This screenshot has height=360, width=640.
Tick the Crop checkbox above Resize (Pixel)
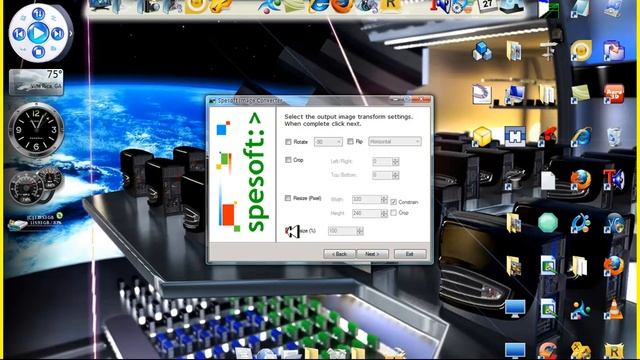288,160
